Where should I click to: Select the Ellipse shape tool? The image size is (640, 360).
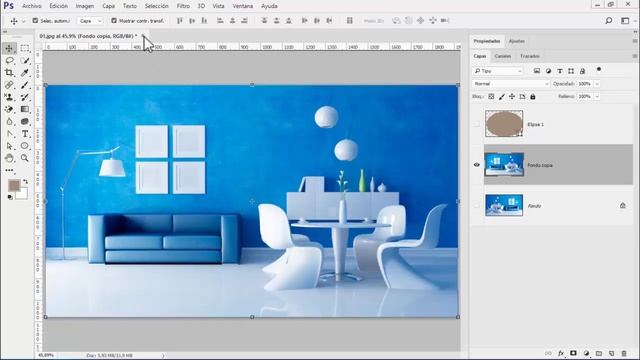[x=24, y=146]
